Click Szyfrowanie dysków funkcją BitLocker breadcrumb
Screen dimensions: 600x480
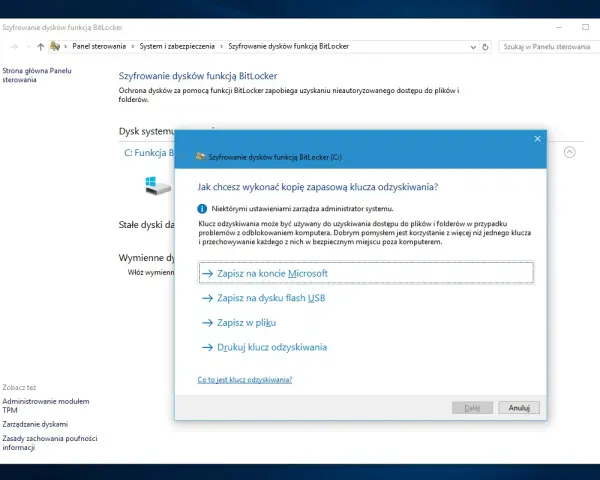click(289, 46)
